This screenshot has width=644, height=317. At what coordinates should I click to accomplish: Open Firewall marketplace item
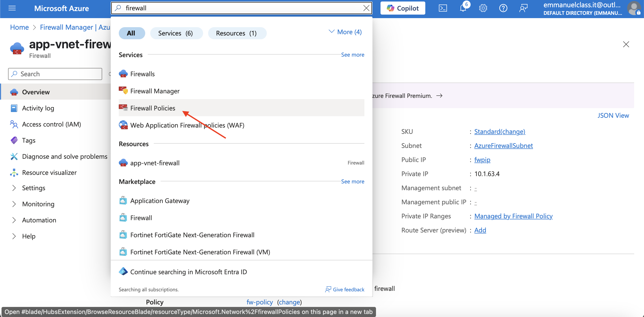[x=241, y=218]
